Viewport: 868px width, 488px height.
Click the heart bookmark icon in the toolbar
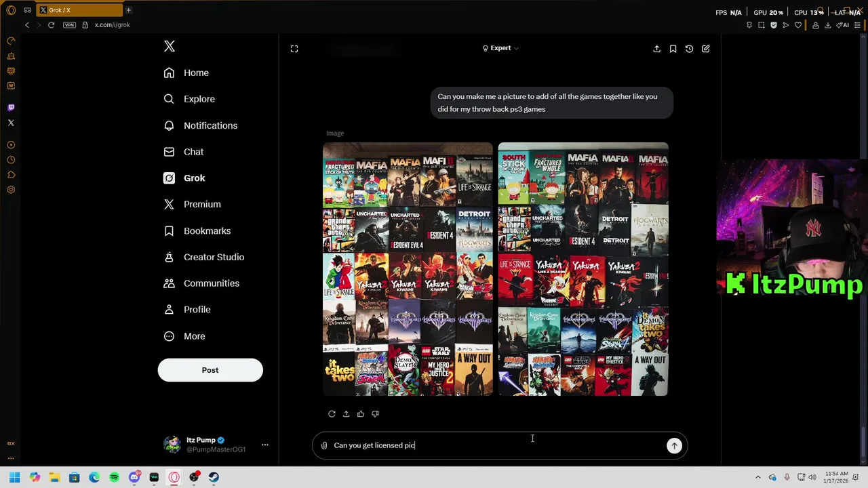pos(798,25)
